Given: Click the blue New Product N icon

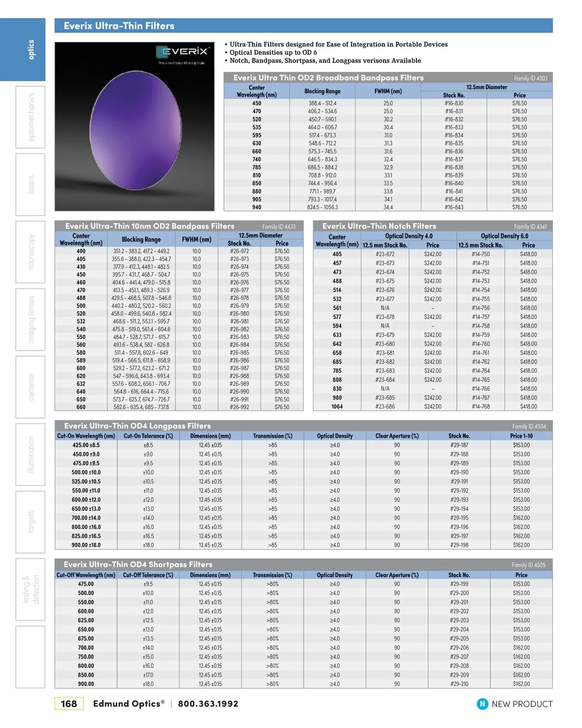Looking at the screenshot, I should click(482, 704).
